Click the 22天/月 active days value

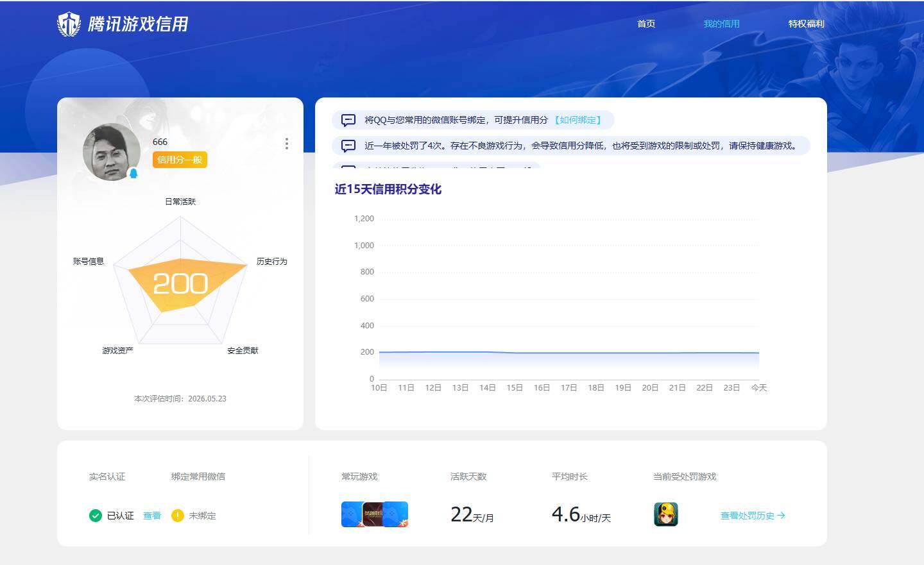pyautogui.click(x=472, y=514)
